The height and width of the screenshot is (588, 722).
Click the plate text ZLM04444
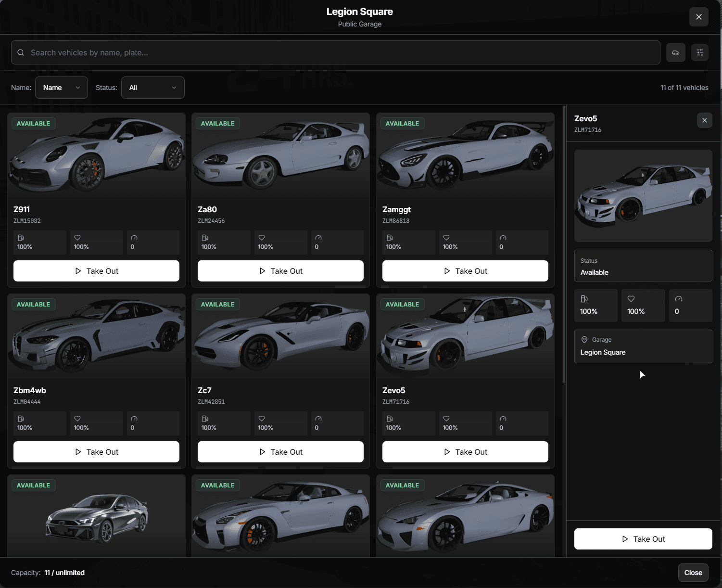click(x=27, y=402)
